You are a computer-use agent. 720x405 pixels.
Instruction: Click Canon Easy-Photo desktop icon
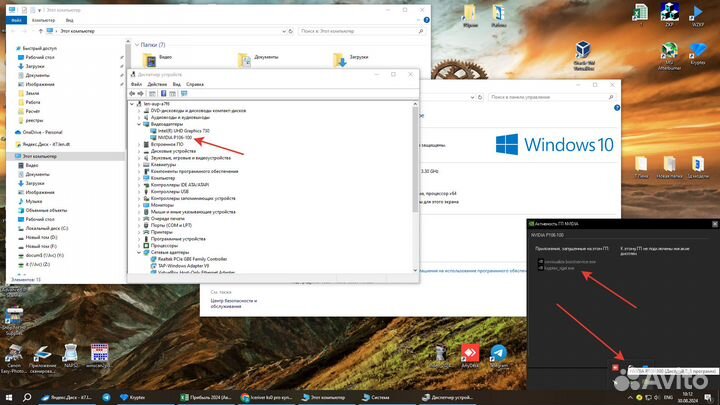coord(14,359)
